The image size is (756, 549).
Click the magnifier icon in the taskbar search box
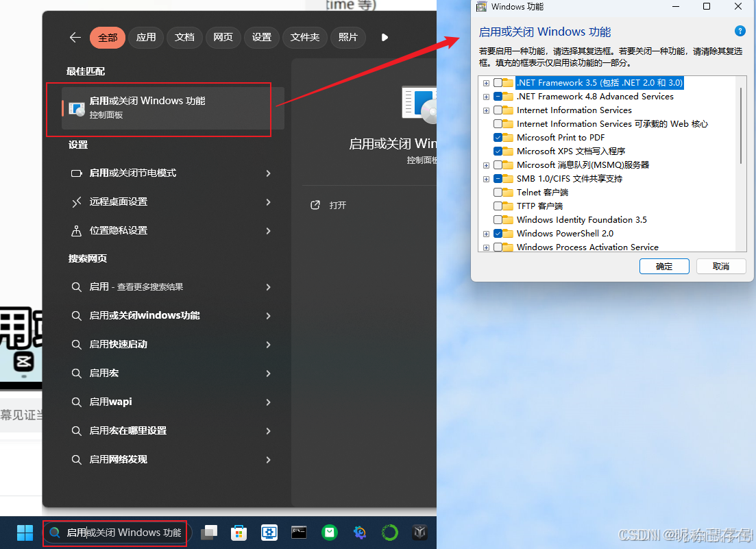coord(55,532)
